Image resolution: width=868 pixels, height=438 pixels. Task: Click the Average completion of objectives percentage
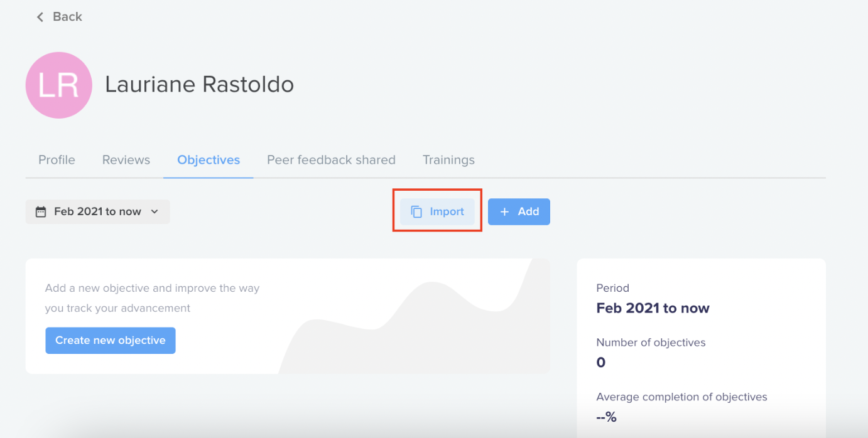click(x=607, y=417)
